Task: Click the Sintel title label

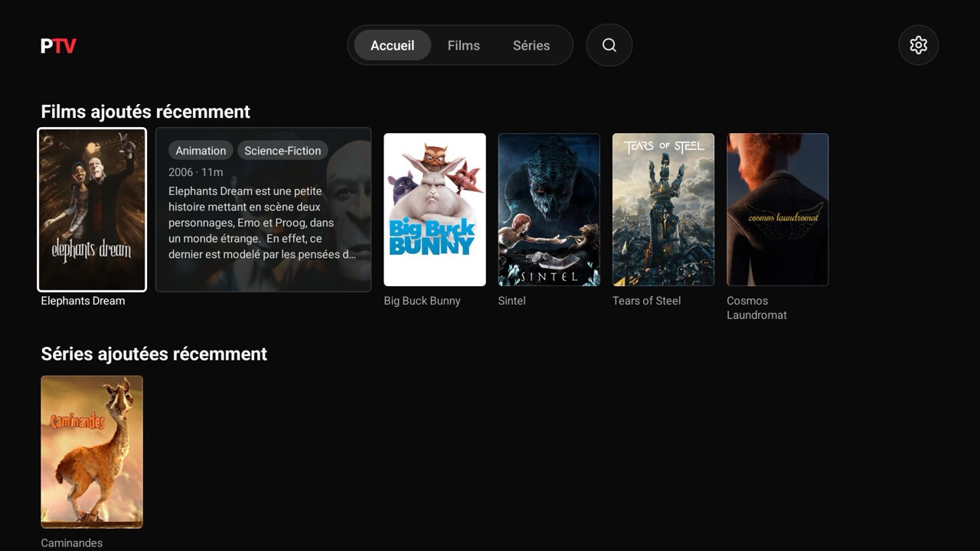Action: (512, 301)
